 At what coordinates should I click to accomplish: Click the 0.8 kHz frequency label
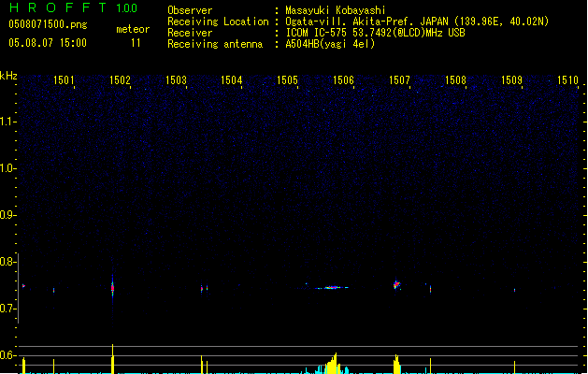(x=7, y=262)
